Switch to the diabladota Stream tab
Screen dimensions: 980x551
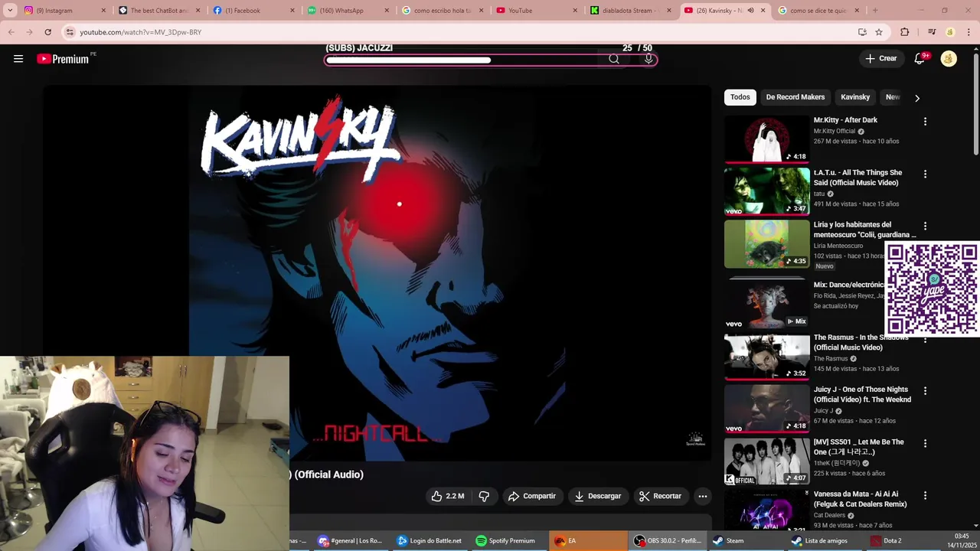point(632,11)
